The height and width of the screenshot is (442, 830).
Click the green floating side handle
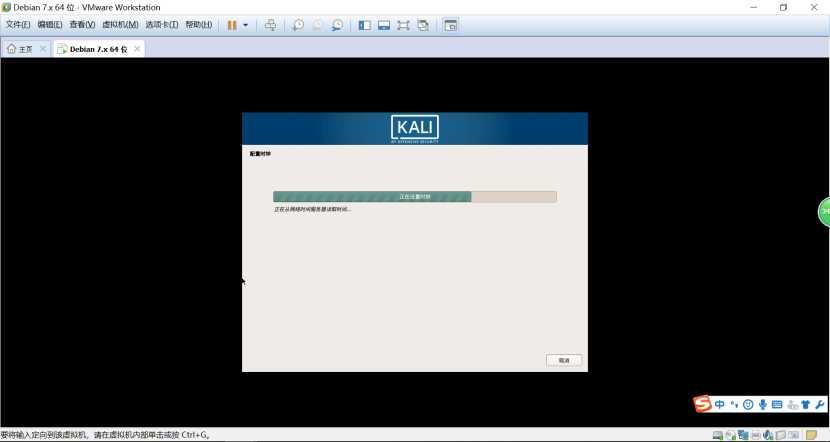824,212
